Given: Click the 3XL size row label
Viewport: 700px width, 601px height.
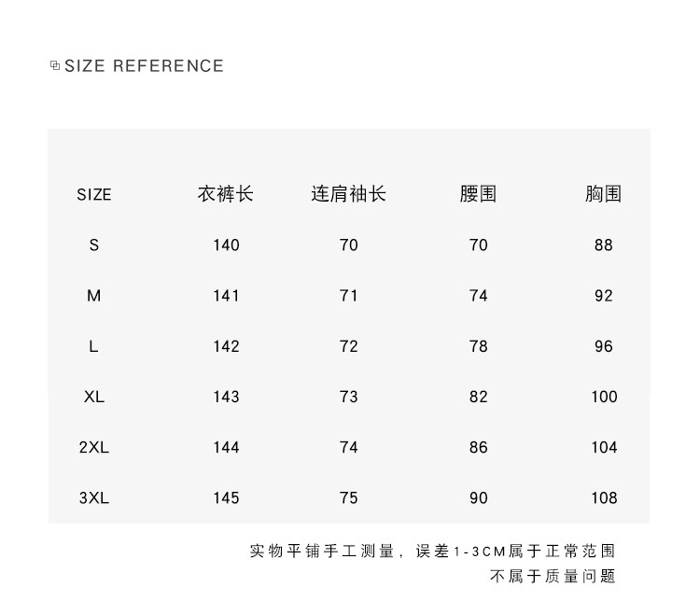Looking at the screenshot, I should pyautogui.click(x=93, y=497).
